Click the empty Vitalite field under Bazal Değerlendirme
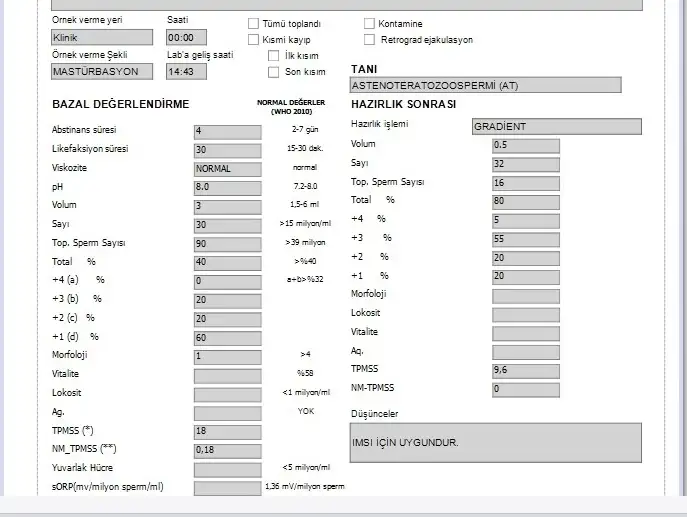Viewport: 687px width, 517px height. coord(227,374)
